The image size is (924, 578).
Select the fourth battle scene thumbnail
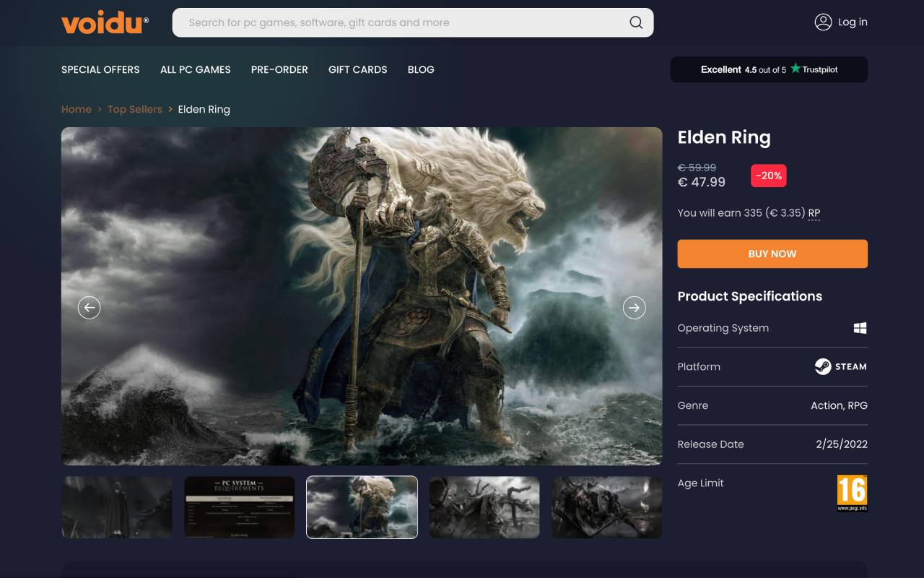[484, 507]
